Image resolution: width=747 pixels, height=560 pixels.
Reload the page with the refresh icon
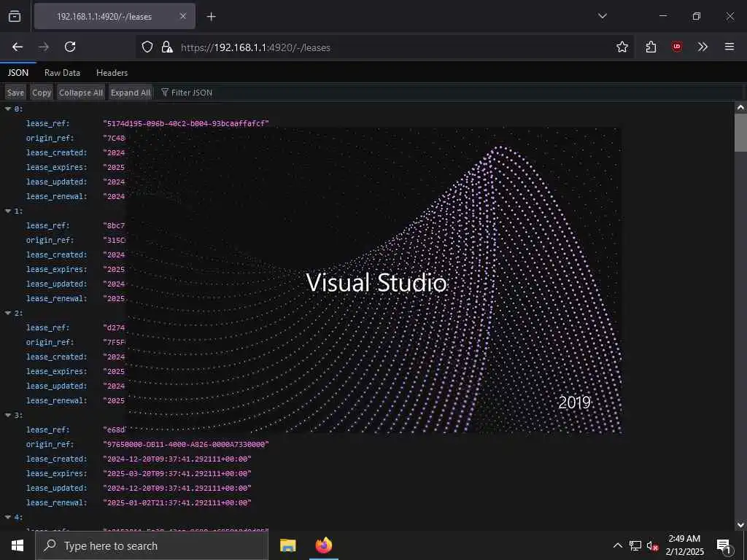70,47
